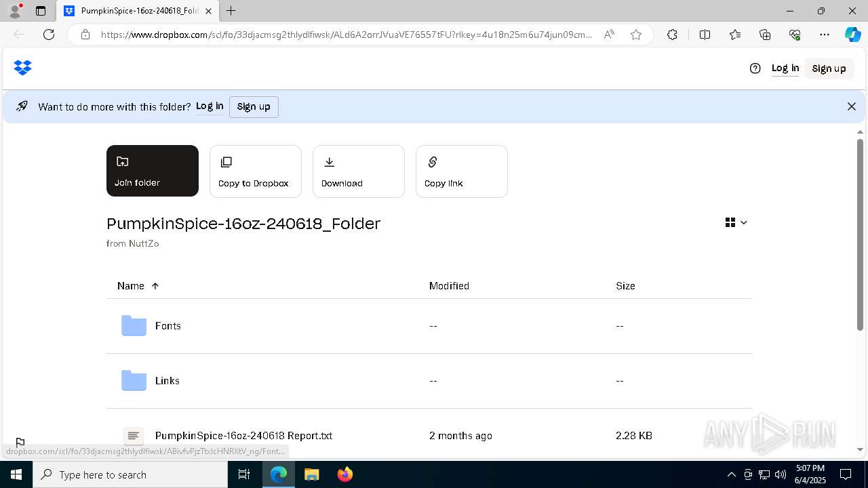This screenshot has height=488, width=868.
Task: Open File Explorer from taskbar
Action: [x=311, y=474]
